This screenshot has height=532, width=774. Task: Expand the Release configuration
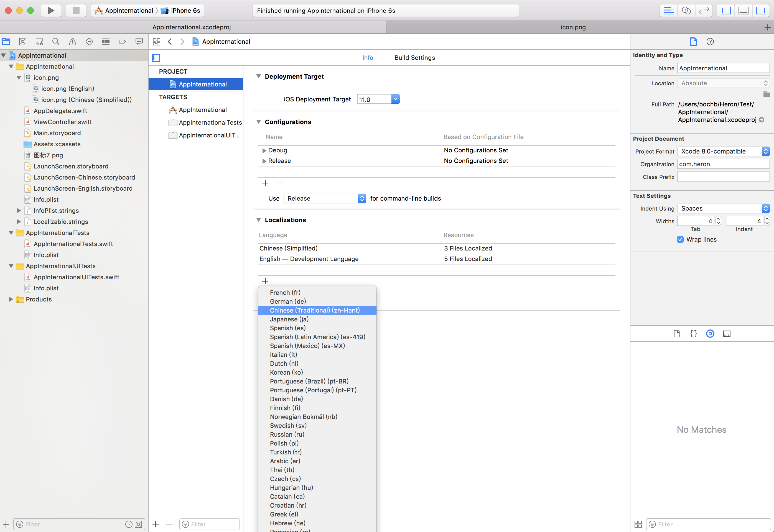[x=264, y=161]
